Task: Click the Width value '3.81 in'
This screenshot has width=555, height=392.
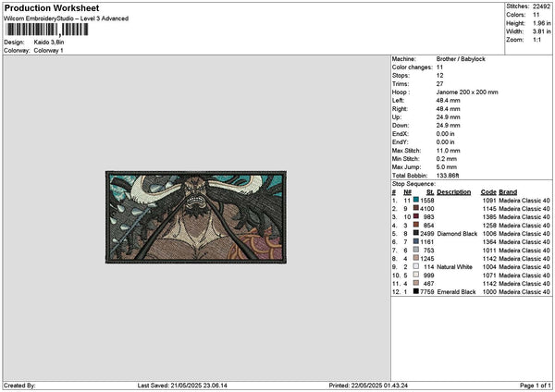Action: [541, 31]
